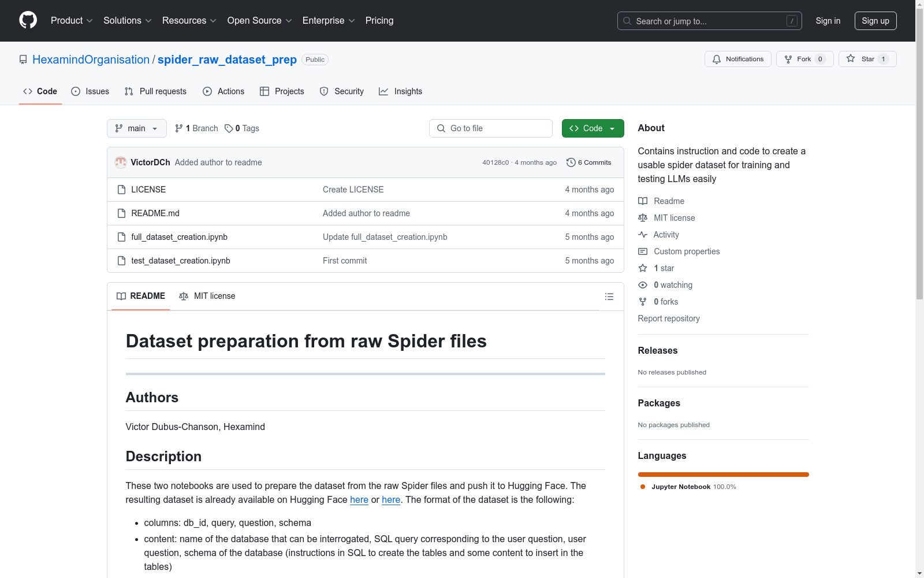The width and height of the screenshot is (924, 578).
Task: Click the Jupyter Notebook language link
Action: [x=688, y=487]
